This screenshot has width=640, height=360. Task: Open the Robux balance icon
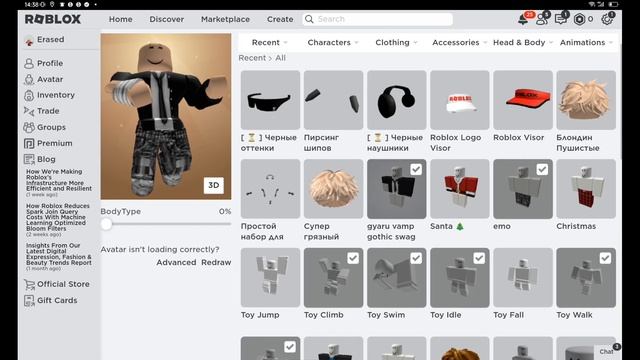579,19
